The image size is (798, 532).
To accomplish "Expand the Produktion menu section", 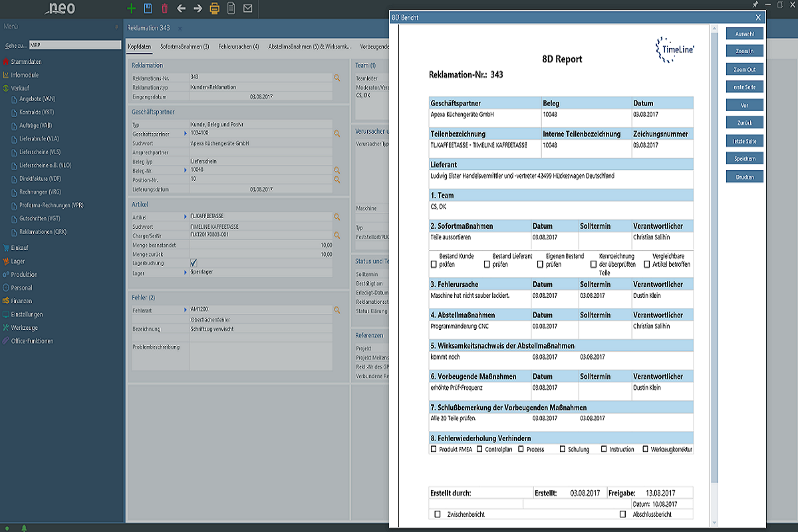I will [24, 274].
